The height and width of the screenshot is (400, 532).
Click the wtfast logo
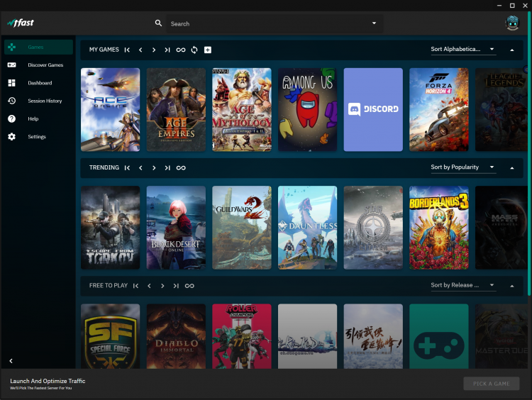[x=21, y=23]
